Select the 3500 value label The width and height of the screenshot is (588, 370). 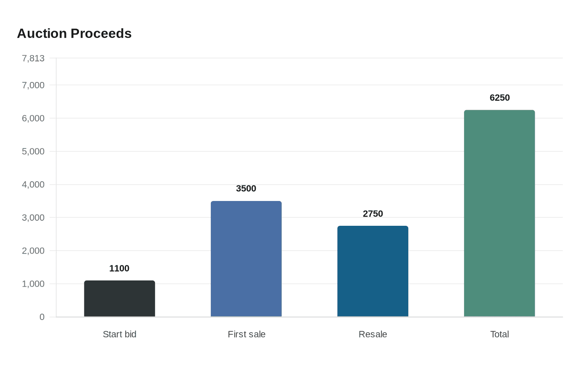coord(246,188)
